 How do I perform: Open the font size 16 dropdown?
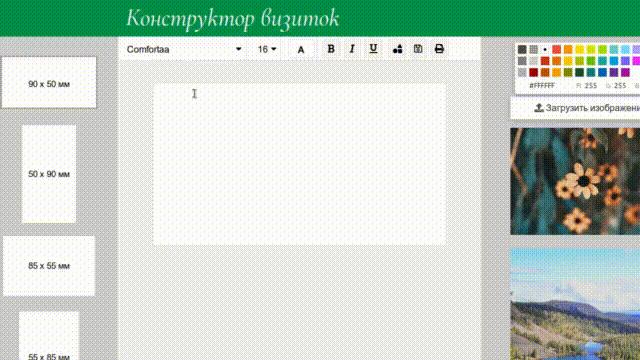click(x=267, y=49)
